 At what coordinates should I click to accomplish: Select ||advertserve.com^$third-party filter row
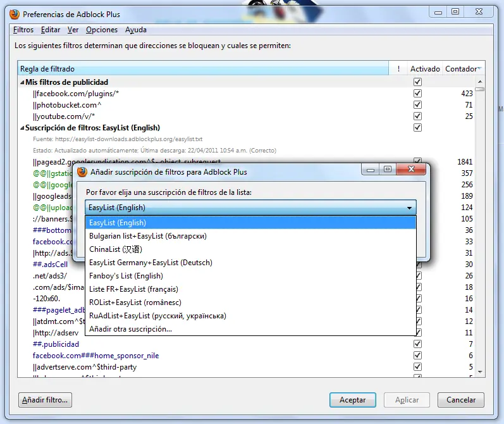point(246,367)
